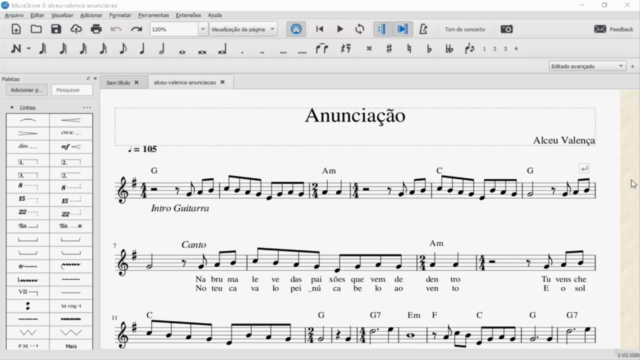This screenshot has width=640, height=360.
Task: Apply natural accidental
Action: click(x=409, y=49)
